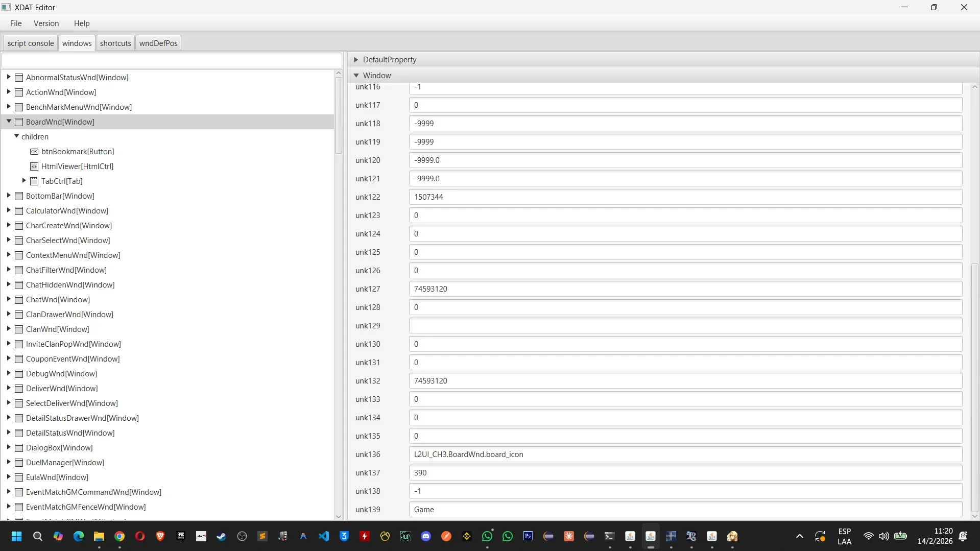Open the File menu
The height and width of the screenshot is (551, 980).
16,23
